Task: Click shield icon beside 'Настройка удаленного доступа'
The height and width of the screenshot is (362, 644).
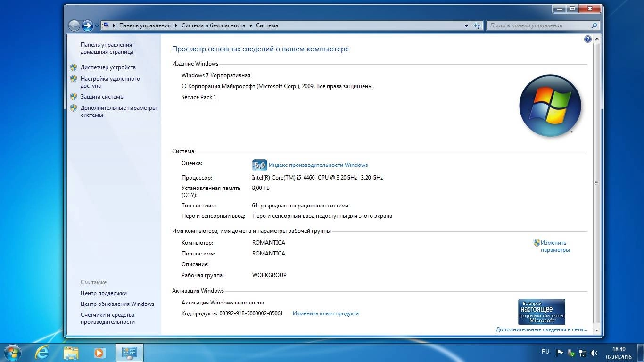Action: pyautogui.click(x=74, y=79)
